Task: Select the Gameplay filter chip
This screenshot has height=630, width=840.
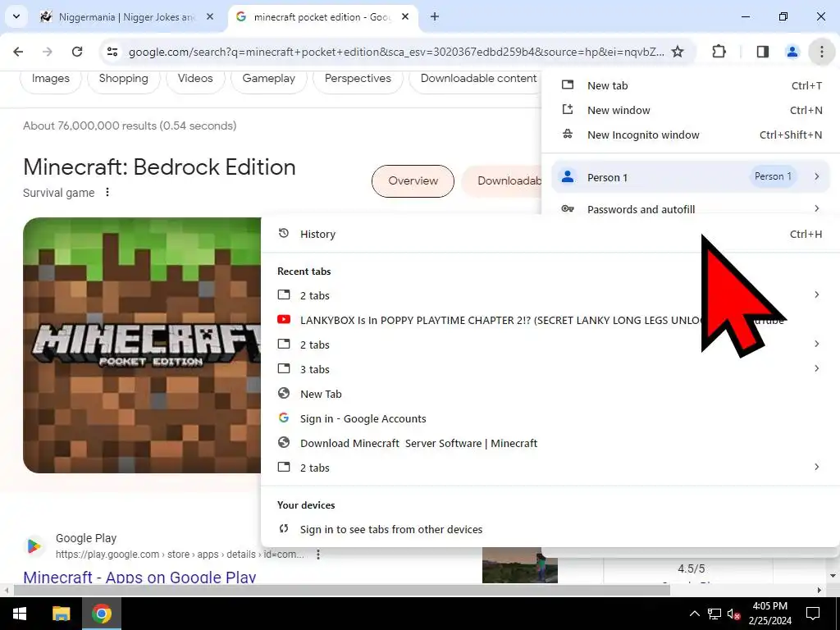Action: click(268, 79)
